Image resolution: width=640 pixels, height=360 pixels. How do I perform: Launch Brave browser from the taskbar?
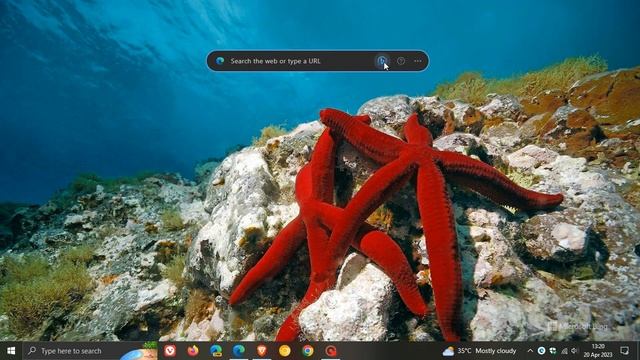pyautogui.click(x=262, y=351)
